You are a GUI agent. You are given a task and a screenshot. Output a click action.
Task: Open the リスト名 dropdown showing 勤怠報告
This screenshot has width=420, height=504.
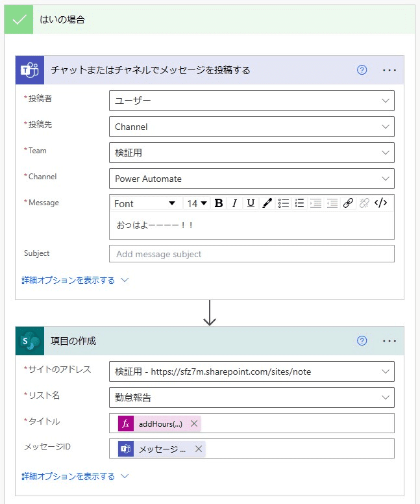[252, 397]
